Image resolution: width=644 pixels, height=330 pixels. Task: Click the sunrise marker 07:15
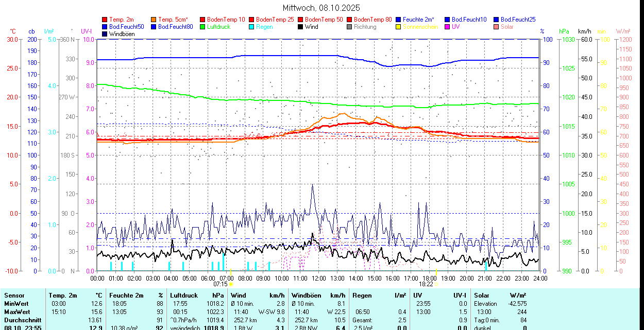221,284
